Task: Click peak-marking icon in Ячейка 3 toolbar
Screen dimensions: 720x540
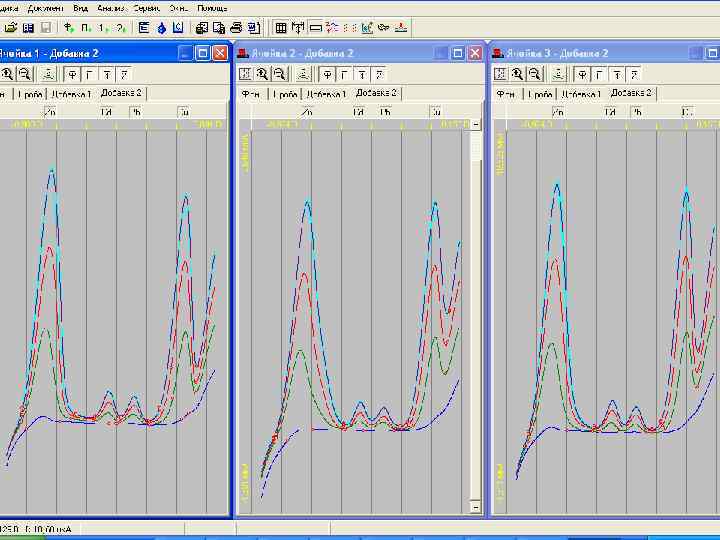Action: pos(558,74)
